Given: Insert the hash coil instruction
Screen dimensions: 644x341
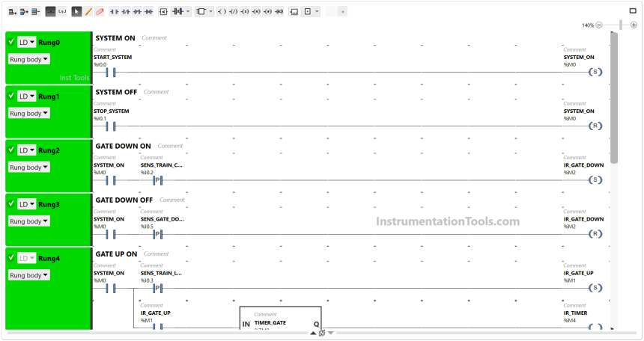Looking at the screenshot, I should [268, 11].
